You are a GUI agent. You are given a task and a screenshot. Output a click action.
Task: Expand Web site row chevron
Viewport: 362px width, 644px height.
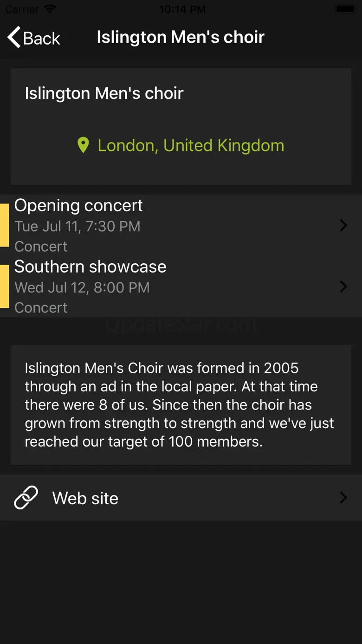point(343,498)
